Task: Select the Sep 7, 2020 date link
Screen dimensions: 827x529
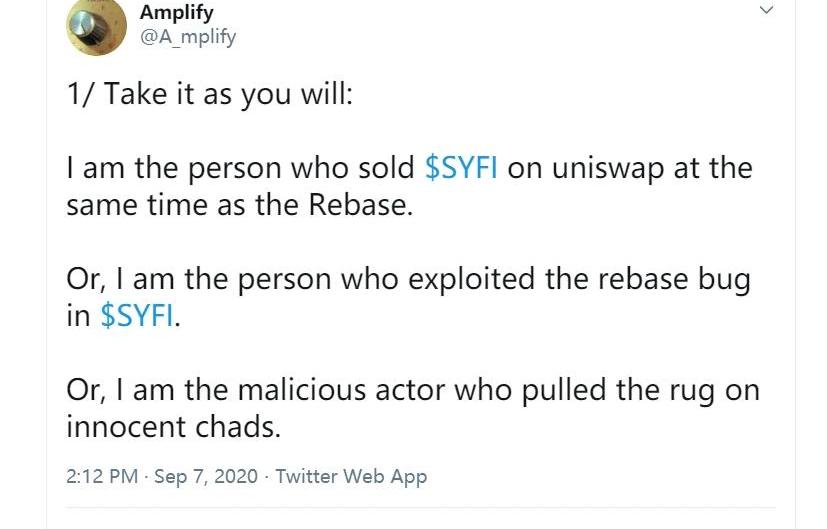Action: click(x=206, y=476)
